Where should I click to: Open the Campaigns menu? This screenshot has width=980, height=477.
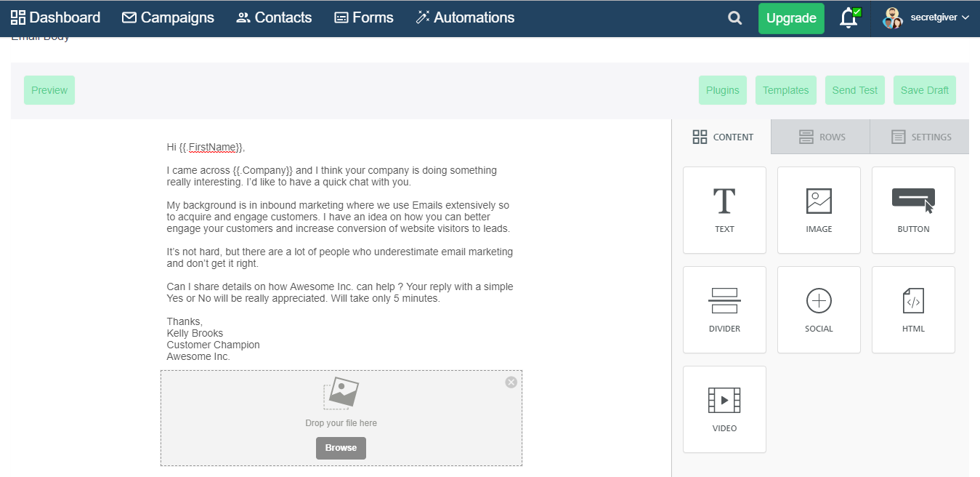pos(168,17)
